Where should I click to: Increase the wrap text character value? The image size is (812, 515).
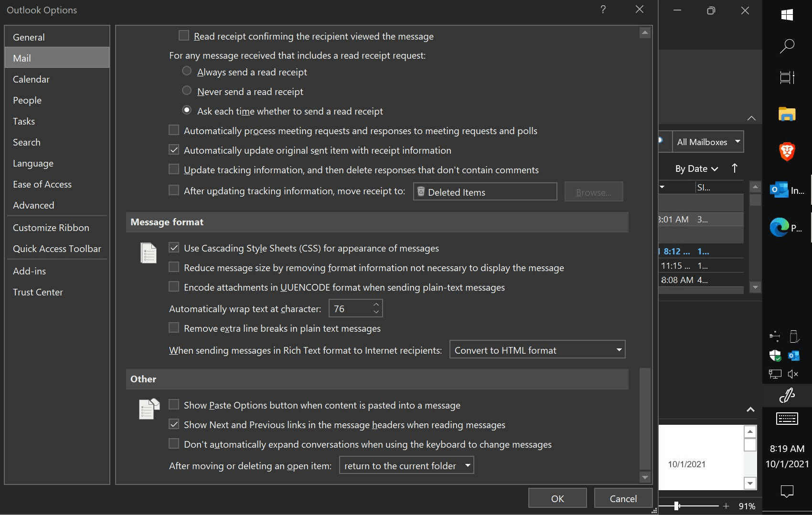376,305
